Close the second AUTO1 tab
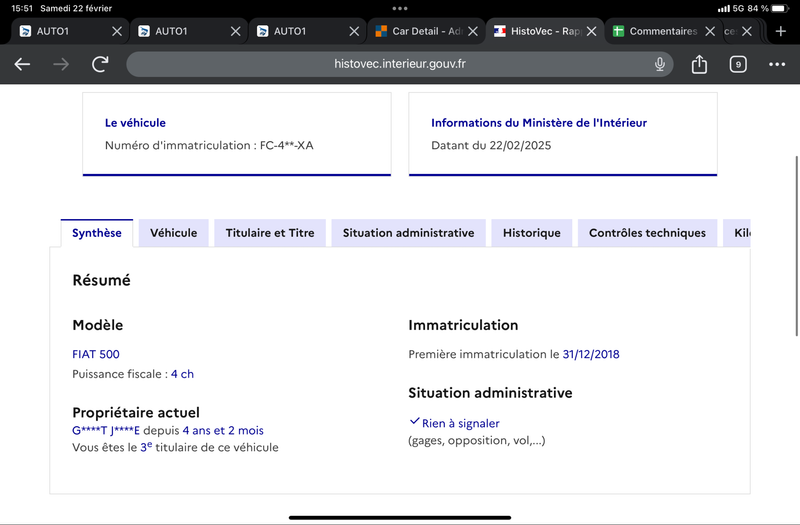 pyautogui.click(x=235, y=31)
